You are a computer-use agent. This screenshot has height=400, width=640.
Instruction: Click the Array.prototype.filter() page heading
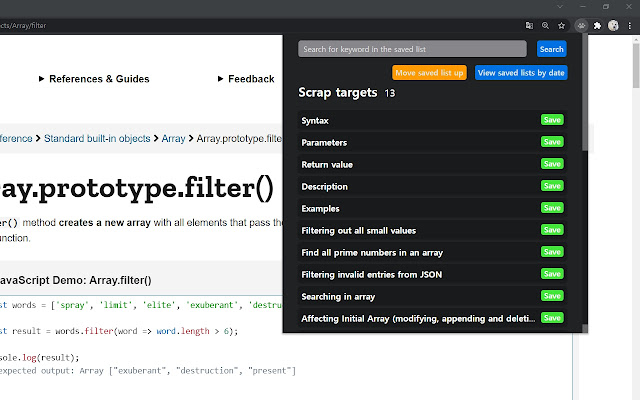137,189
